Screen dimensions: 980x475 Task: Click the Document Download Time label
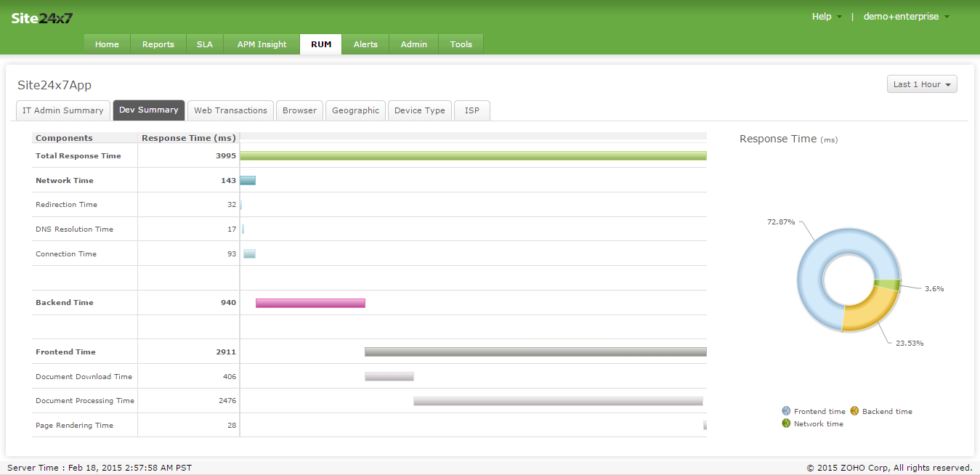click(84, 377)
